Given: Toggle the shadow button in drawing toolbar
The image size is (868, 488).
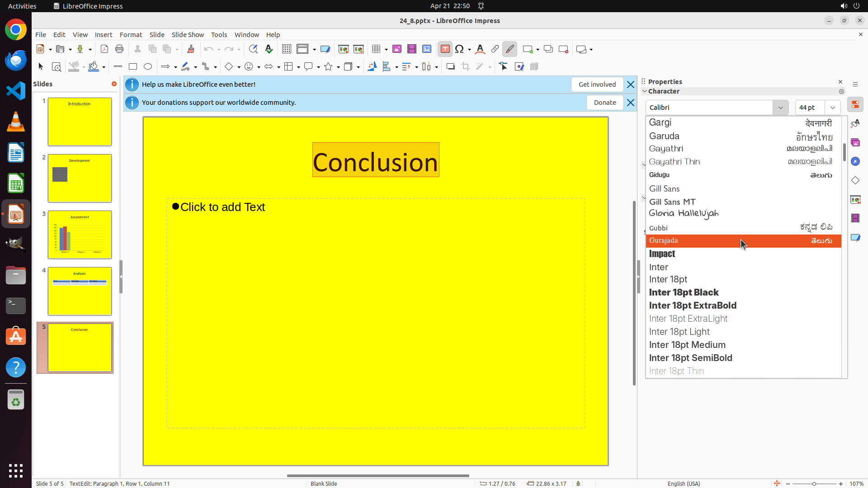Looking at the screenshot, I should (x=450, y=67).
